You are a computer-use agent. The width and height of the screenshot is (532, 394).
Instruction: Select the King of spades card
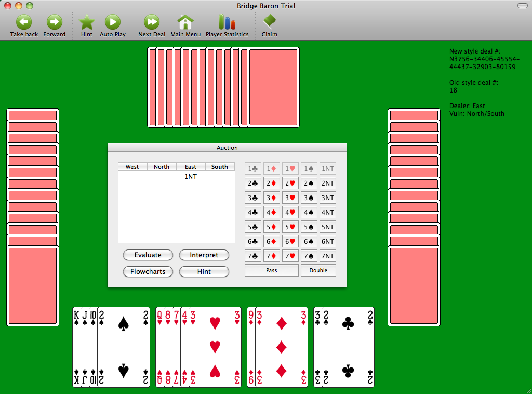(x=77, y=347)
